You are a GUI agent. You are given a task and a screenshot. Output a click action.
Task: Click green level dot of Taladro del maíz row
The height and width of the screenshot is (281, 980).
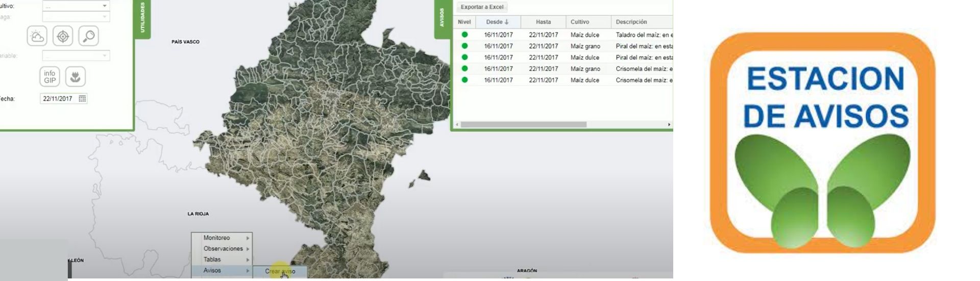tap(464, 35)
